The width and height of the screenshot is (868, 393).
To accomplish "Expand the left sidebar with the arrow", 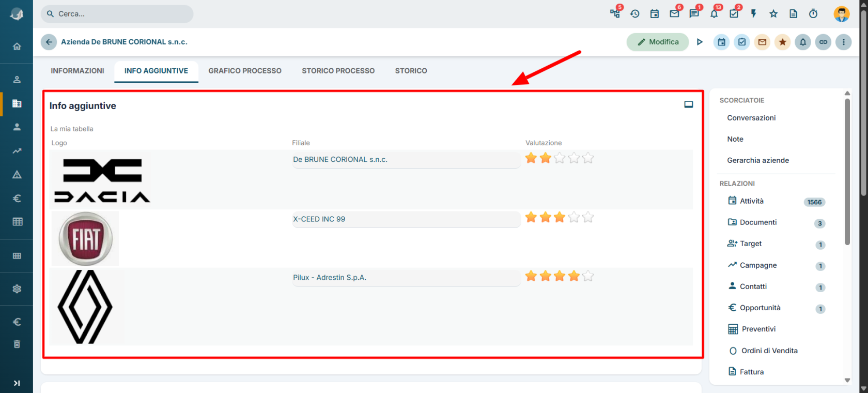I will [x=17, y=383].
